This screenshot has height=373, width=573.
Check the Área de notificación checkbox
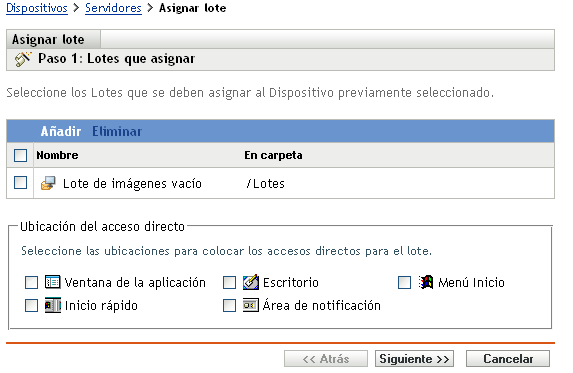[229, 305]
